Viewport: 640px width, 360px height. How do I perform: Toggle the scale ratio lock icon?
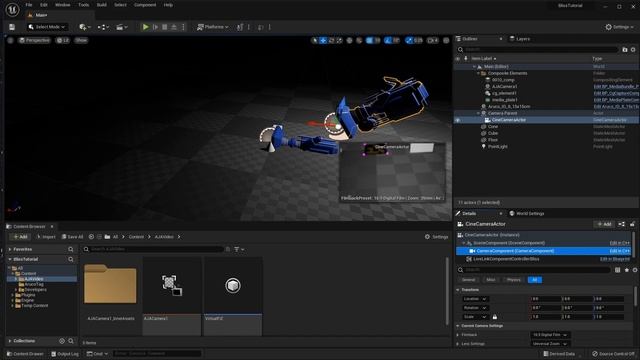[x=495, y=317]
